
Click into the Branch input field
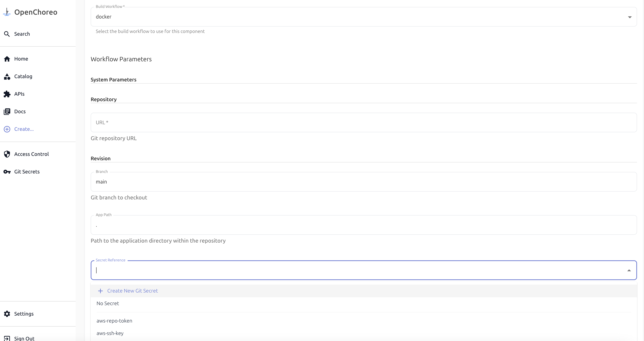tap(364, 182)
